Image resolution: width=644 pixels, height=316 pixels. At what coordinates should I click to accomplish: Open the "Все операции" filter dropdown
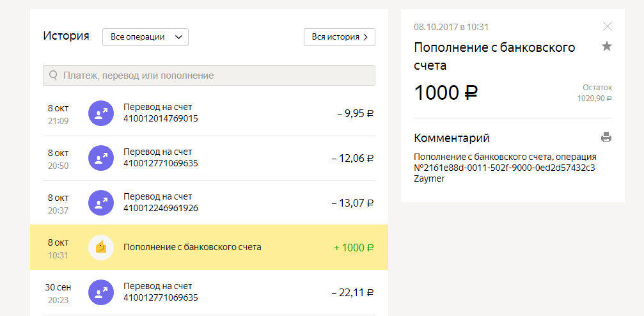tap(145, 37)
